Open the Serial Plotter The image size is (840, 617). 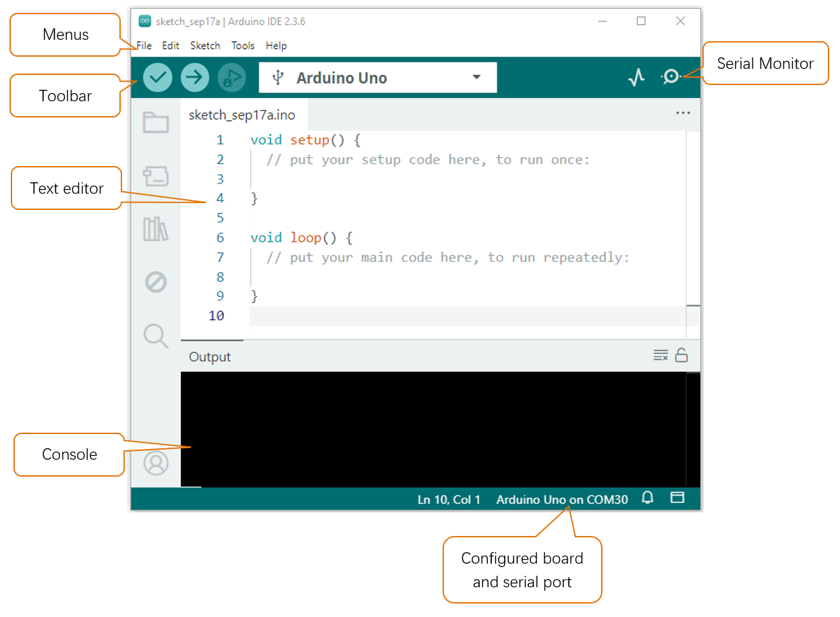point(636,78)
